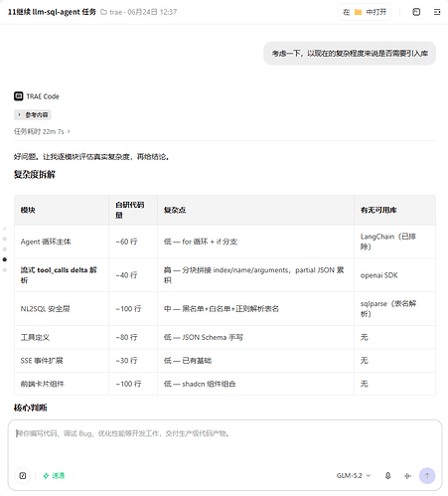Click the 模块 column header
448x496 pixels.
click(x=62, y=210)
